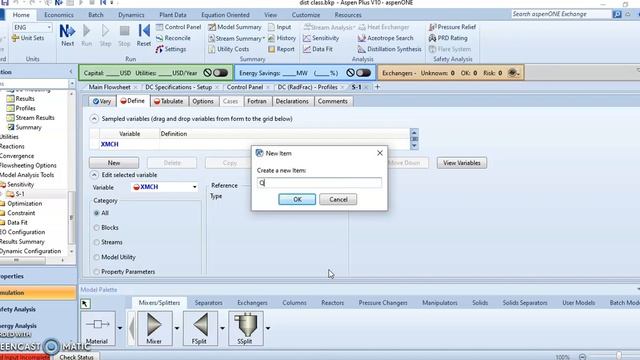The image size is (640, 360).
Task: Open the Equation Oriented ribbon tab
Action: (x=225, y=15)
